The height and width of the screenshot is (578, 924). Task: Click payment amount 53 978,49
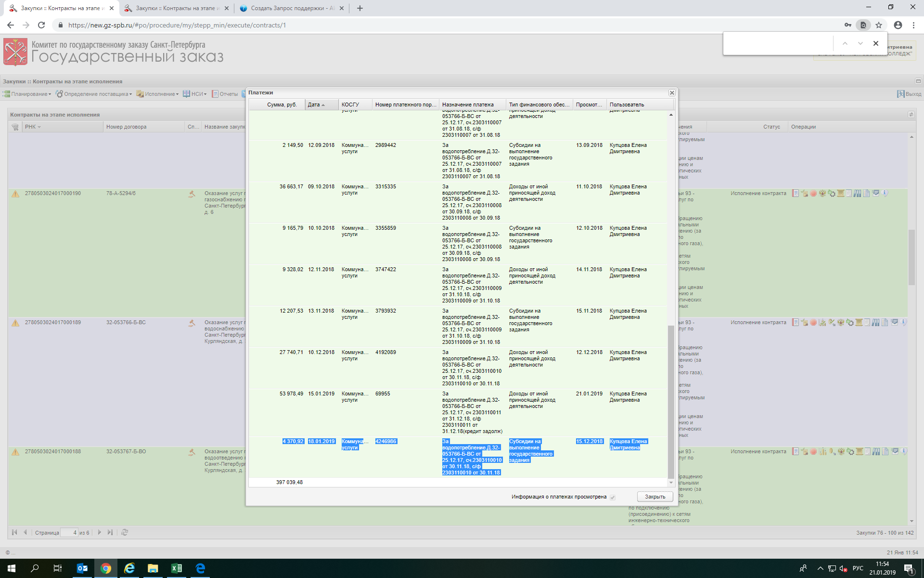[291, 394]
